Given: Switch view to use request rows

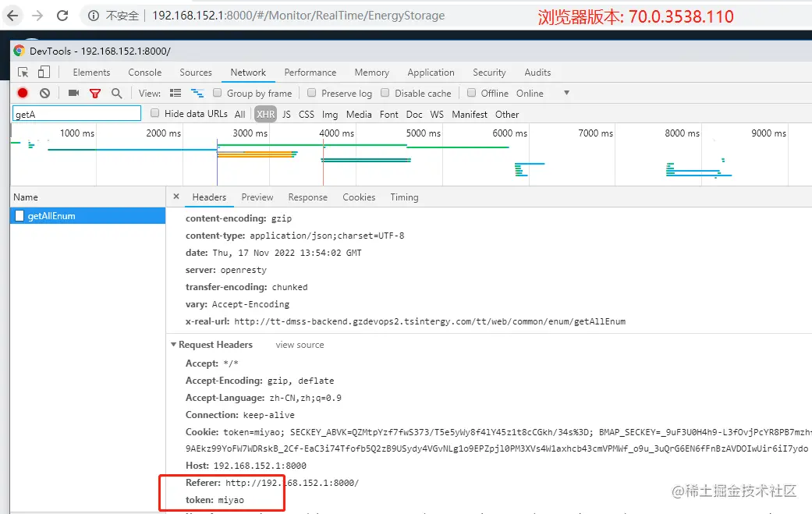Looking at the screenshot, I should pyautogui.click(x=176, y=93).
